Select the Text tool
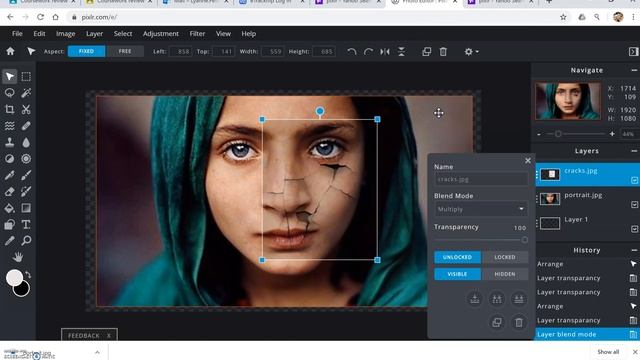Image resolution: width=640 pixels, height=360 pixels. tap(26, 224)
